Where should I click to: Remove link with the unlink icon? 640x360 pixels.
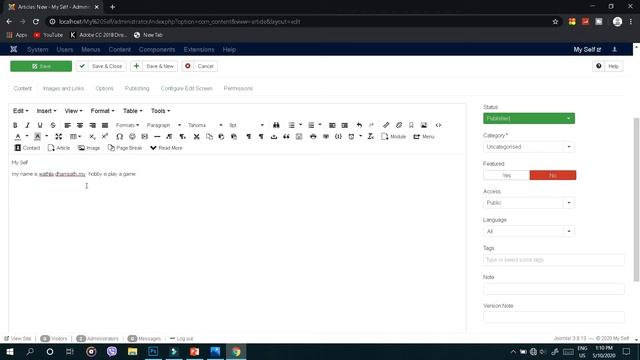[399, 125]
